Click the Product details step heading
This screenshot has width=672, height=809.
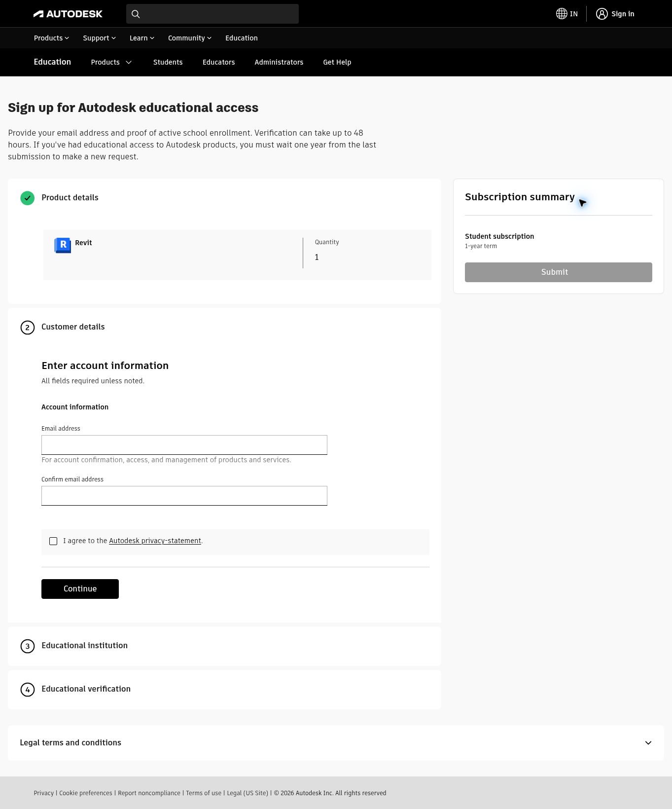click(x=70, y=197)
